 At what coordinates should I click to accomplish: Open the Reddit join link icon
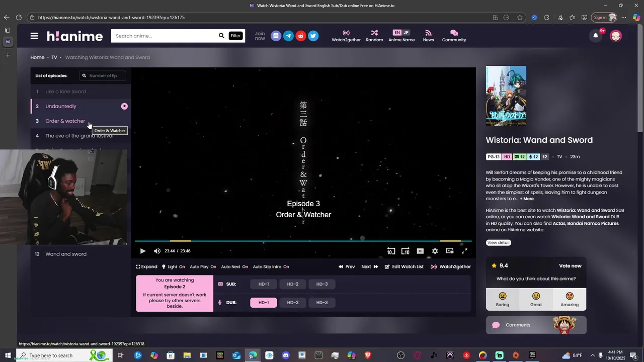coord(301,36)
